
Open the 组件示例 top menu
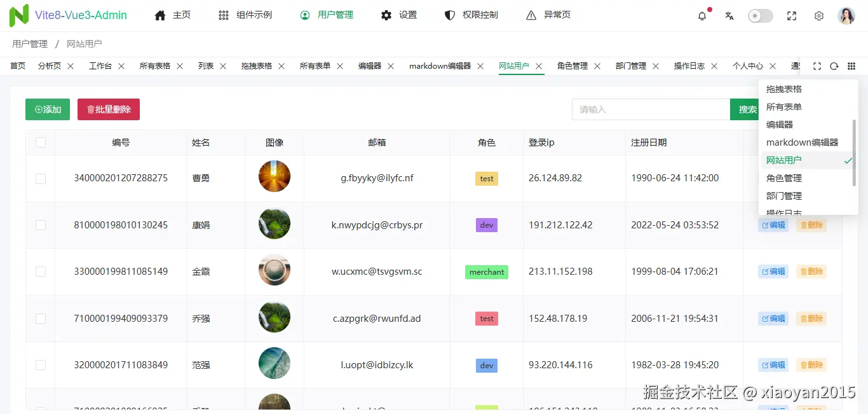tap(245, 15)
